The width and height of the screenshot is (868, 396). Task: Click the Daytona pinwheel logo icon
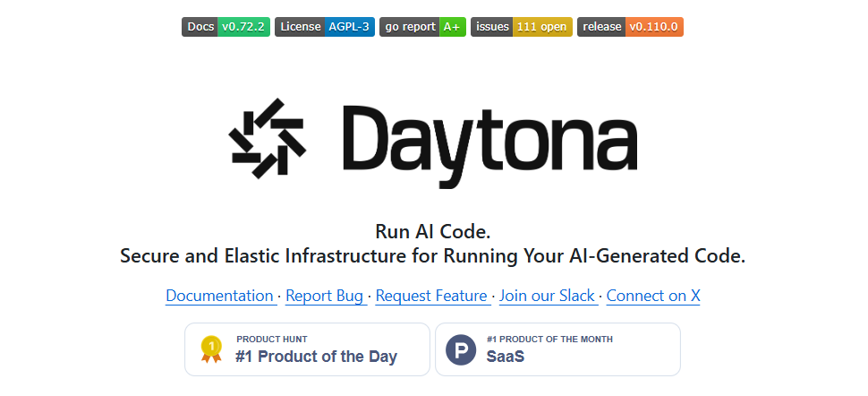click(x=268, y=139)
